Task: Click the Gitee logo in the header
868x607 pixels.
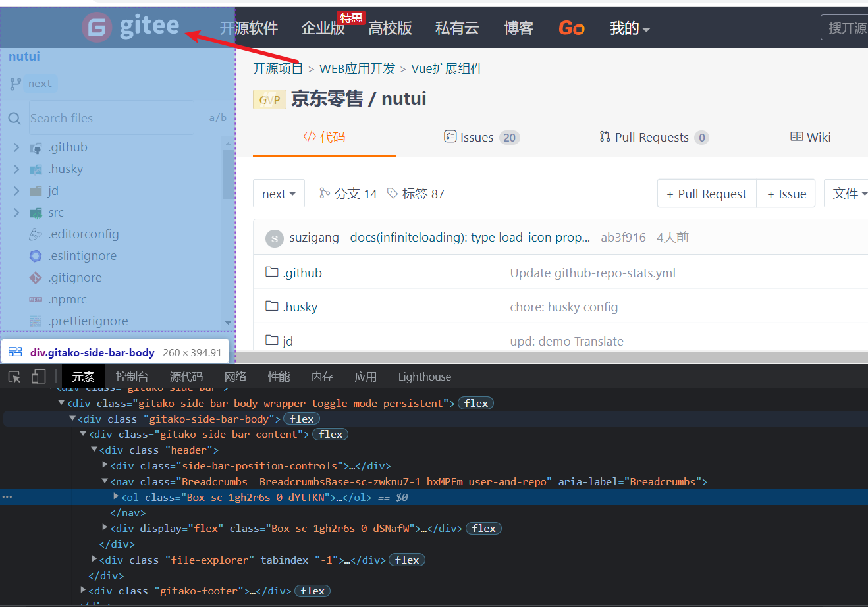Action: (130, 27)
